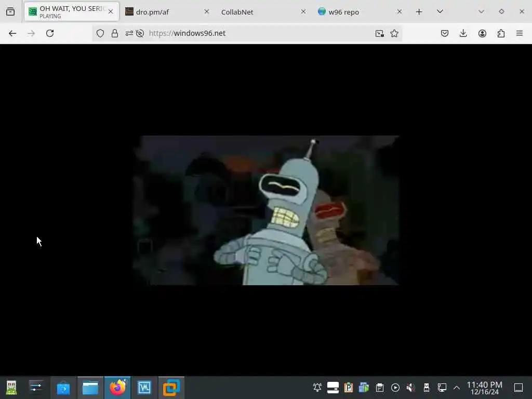Switch to the CollabNet tab
Screen dimensions: 532x399
pos(262,12)
